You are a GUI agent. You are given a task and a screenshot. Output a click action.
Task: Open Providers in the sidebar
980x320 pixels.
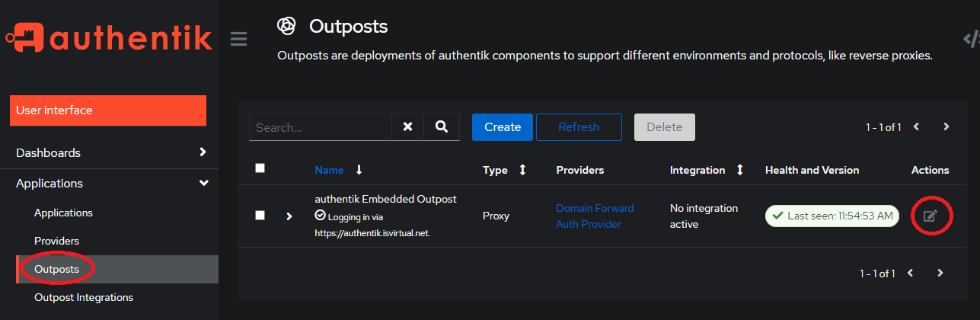[x=56, y=241]
